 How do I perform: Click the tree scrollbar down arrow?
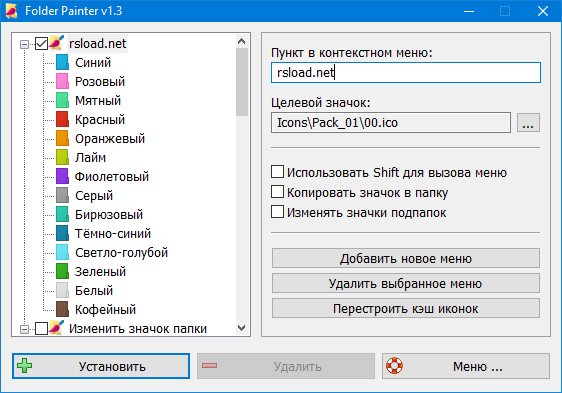242,328
